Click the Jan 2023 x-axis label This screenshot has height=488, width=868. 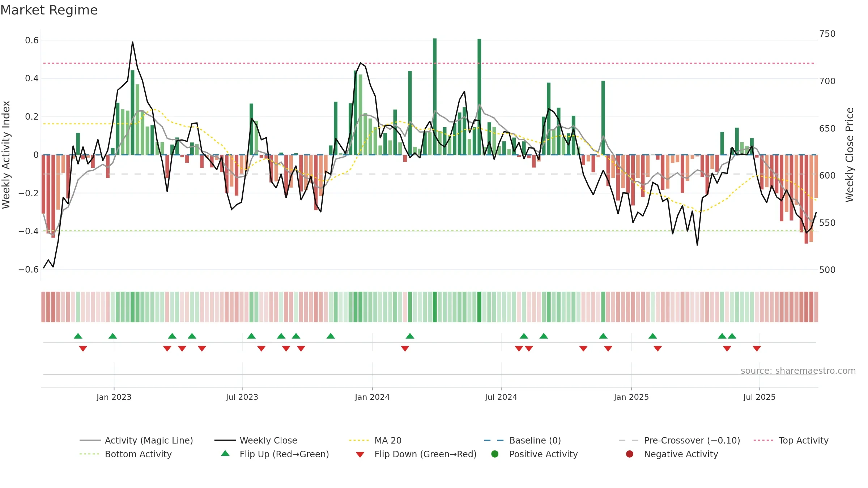coord(114,397)
